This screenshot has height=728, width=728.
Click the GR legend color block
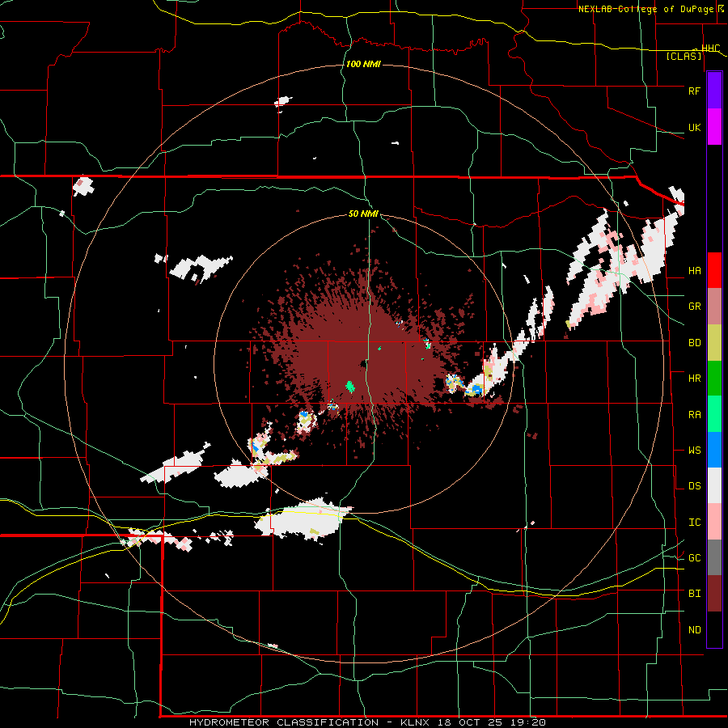pos(714,307)
